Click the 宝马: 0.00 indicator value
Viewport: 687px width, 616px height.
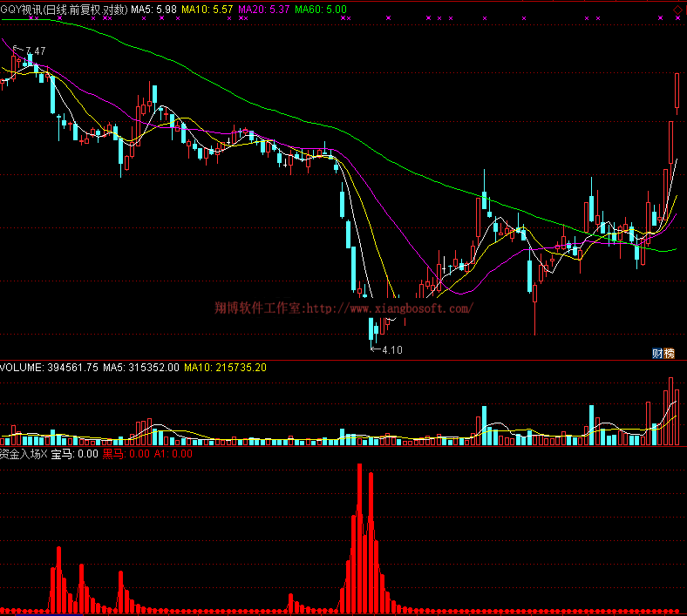(x=74, y=453)
